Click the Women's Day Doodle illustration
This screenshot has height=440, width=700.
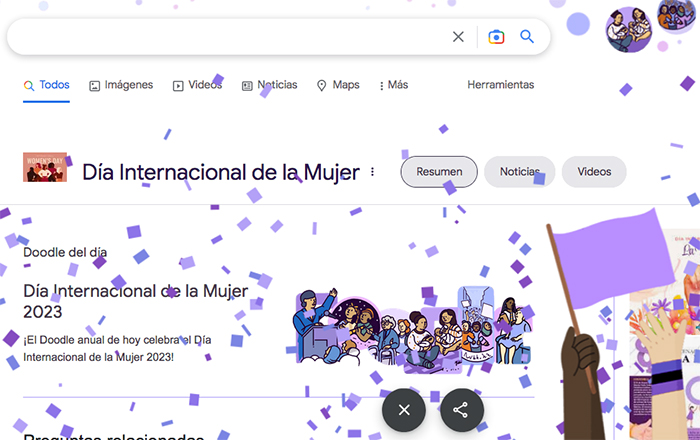point(413,331)
